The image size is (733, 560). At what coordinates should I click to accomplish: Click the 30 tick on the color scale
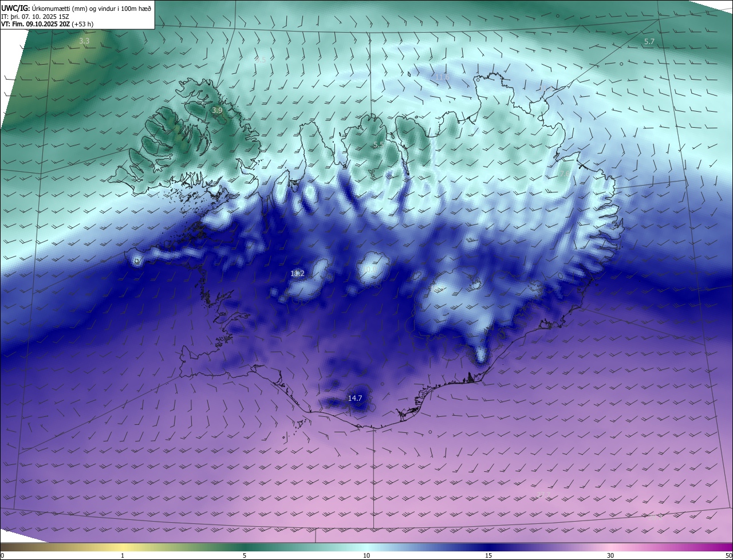610,555
